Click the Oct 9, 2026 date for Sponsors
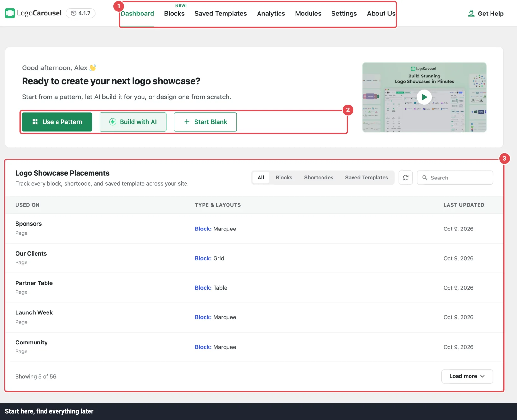The image size is (517, 420). coord(458,229)
